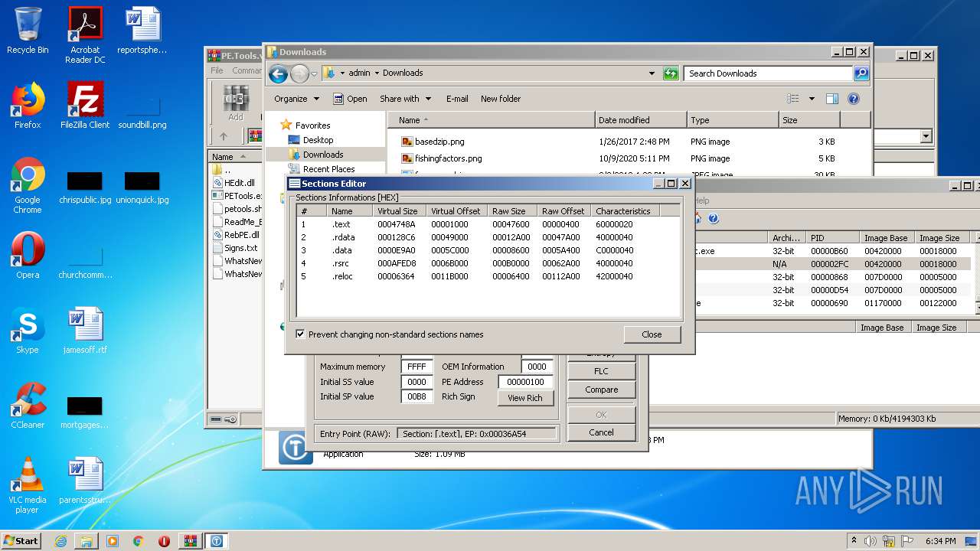Click Virtual Size column header in Sections Editor

[x=399, y=211]
